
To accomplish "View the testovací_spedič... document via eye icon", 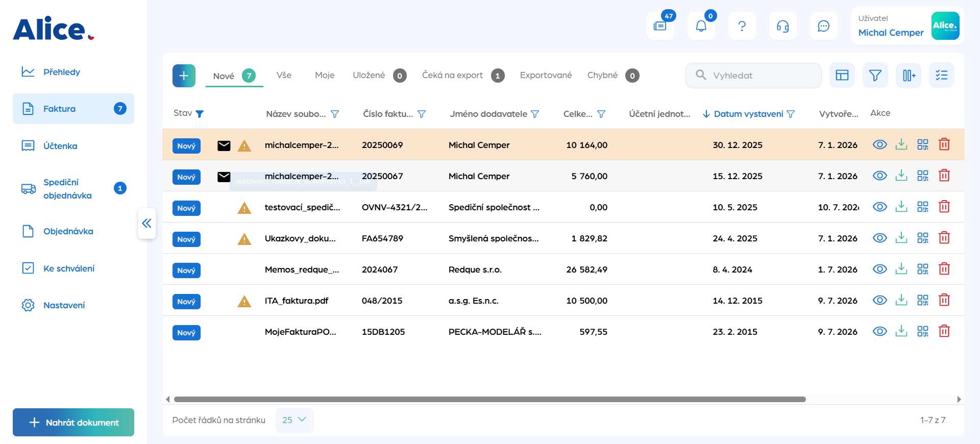I will tap(880, 207).
